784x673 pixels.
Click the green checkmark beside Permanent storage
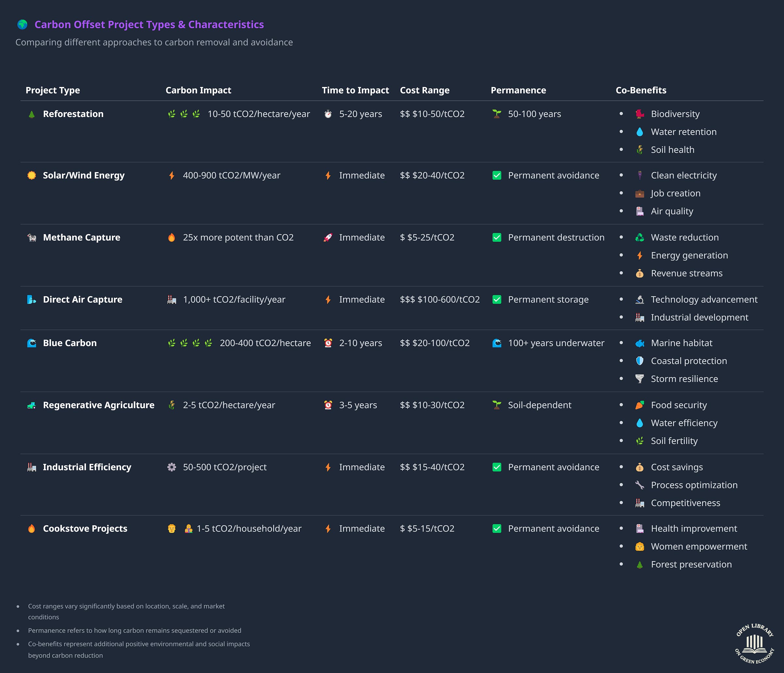(x=497, y=300)
